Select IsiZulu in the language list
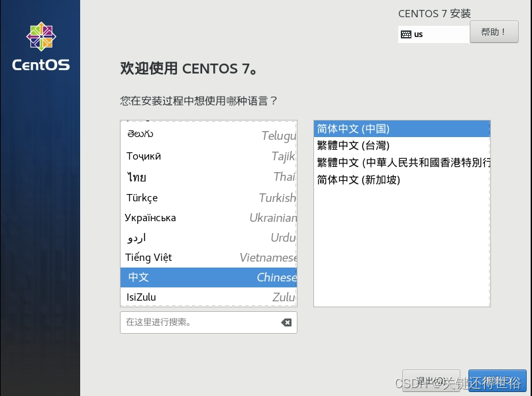The width and height of the screenshot is (532, 396). coord(199,297)
